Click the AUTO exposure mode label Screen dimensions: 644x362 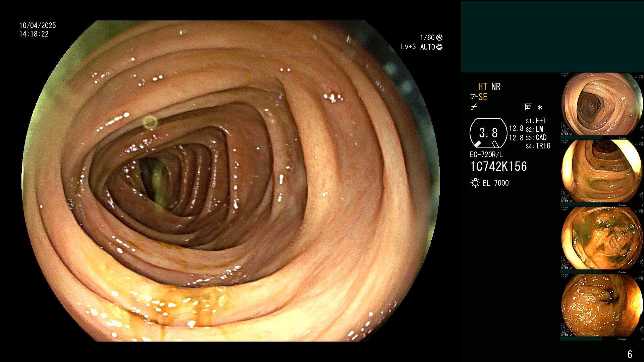coord(428,47)
